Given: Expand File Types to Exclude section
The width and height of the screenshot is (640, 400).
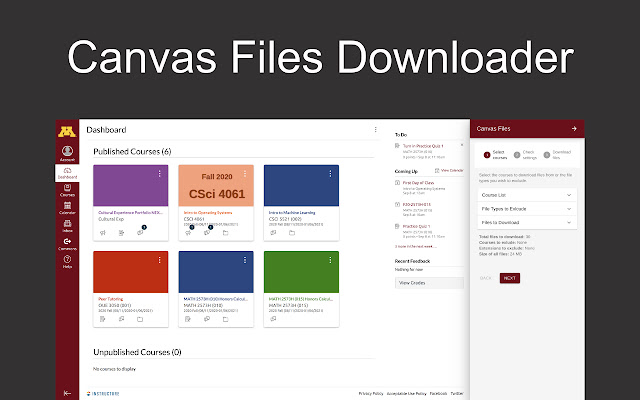Looking at the screenshot, I should [x=527, y=209].
